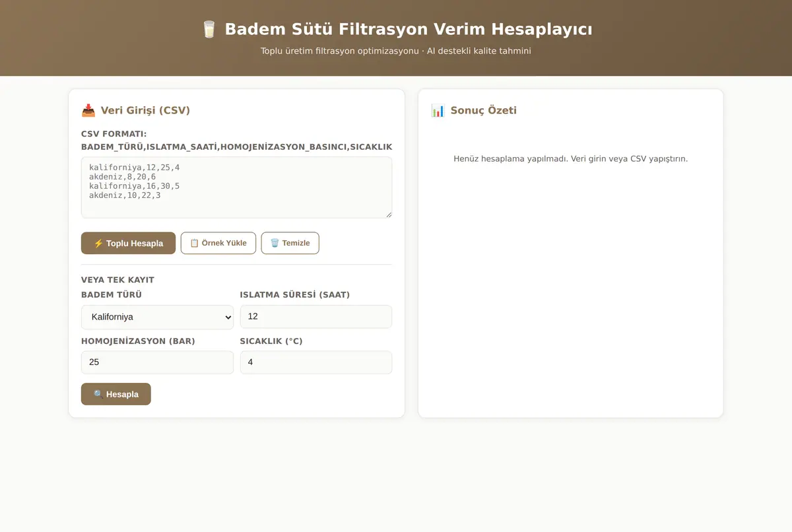Select the Homojenizasyon (bar) input

coord(157,362)
